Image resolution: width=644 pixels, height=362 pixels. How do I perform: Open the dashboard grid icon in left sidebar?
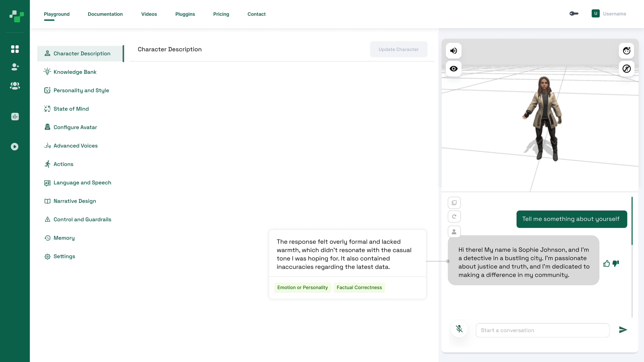click(15, 49)
